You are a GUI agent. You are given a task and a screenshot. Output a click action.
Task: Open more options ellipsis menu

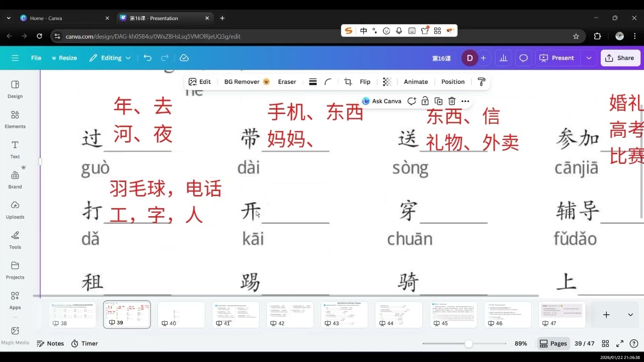point(465,101)
